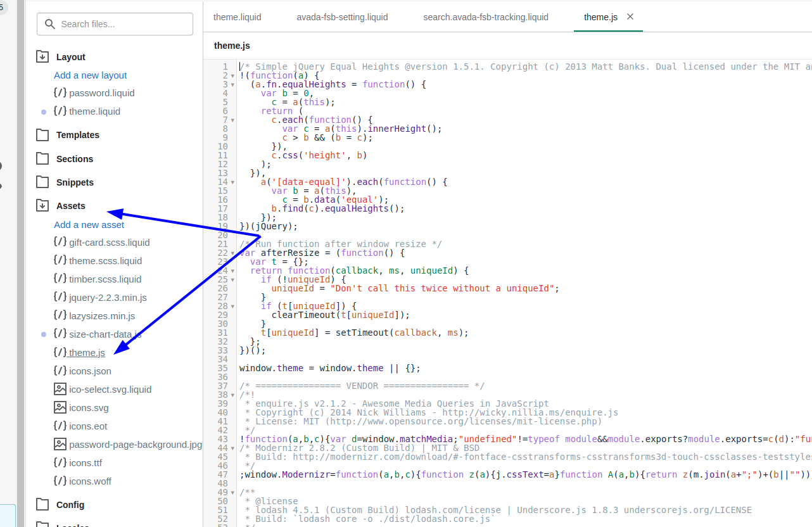Image resolution: width=812 pixels, height=527 pixels.
Task: Click the search files input field
Action: (x=115, y=24)
